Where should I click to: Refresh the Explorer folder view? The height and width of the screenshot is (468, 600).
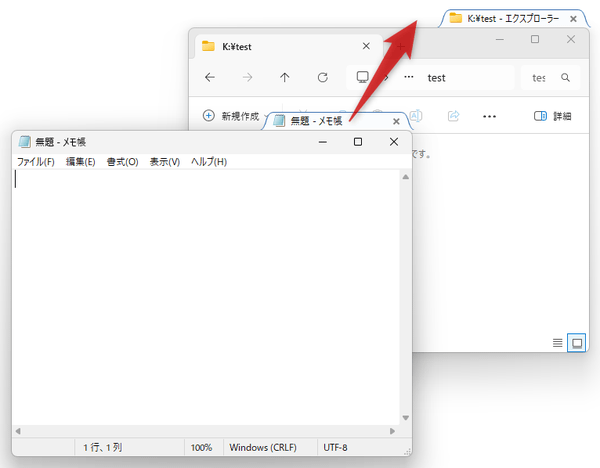tap(322, 78)
